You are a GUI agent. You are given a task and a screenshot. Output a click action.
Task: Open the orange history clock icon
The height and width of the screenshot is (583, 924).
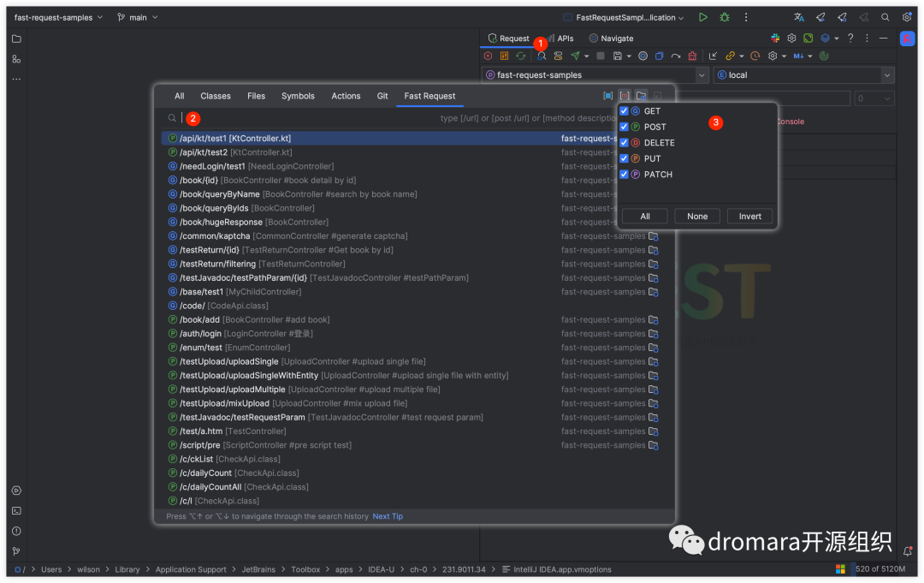point(755,56)
